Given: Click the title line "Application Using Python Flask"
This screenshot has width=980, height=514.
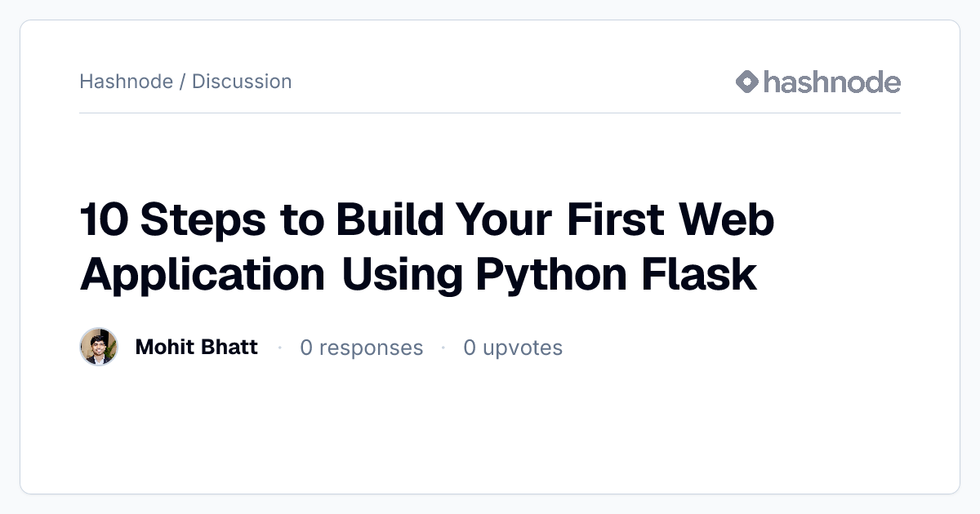Looking at the screenshot, I should point(418,274).
